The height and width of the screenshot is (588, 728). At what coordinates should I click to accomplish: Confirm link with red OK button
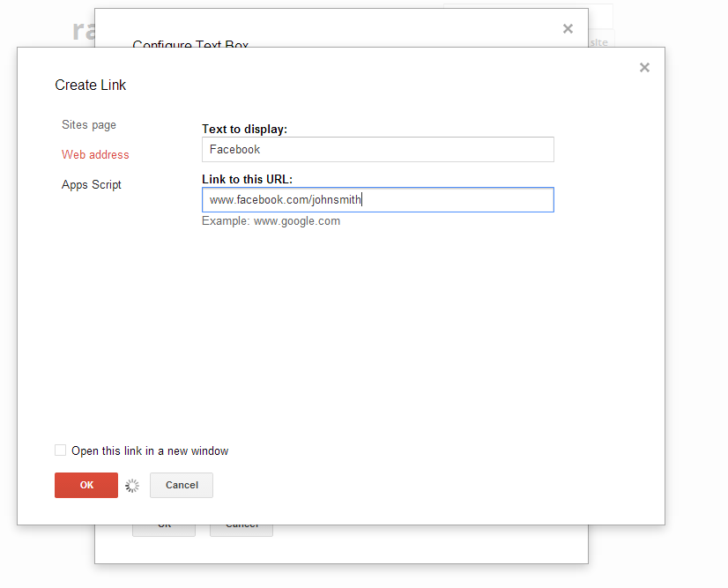click(x=86, y=486)
